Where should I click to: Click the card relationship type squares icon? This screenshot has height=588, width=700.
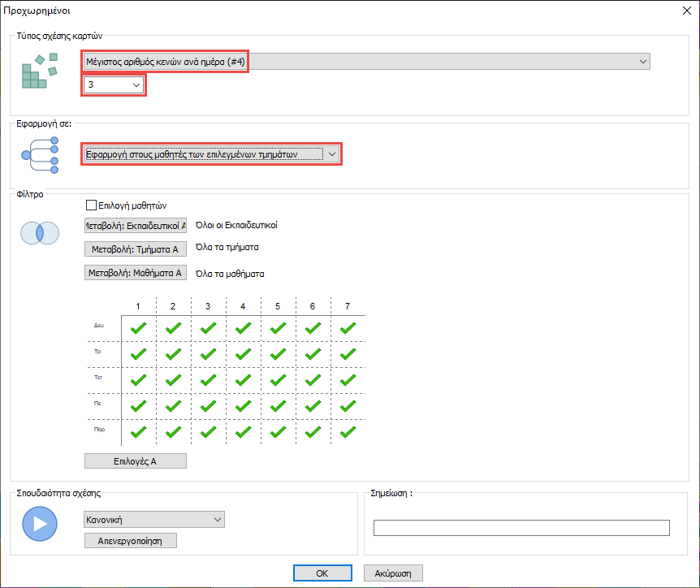click(41, 71)
